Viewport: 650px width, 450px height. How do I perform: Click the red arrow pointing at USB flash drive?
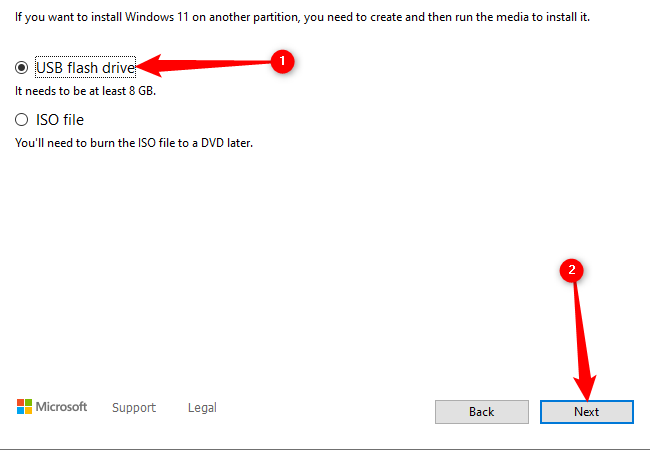pyautogui.click(x=200, y=66)
